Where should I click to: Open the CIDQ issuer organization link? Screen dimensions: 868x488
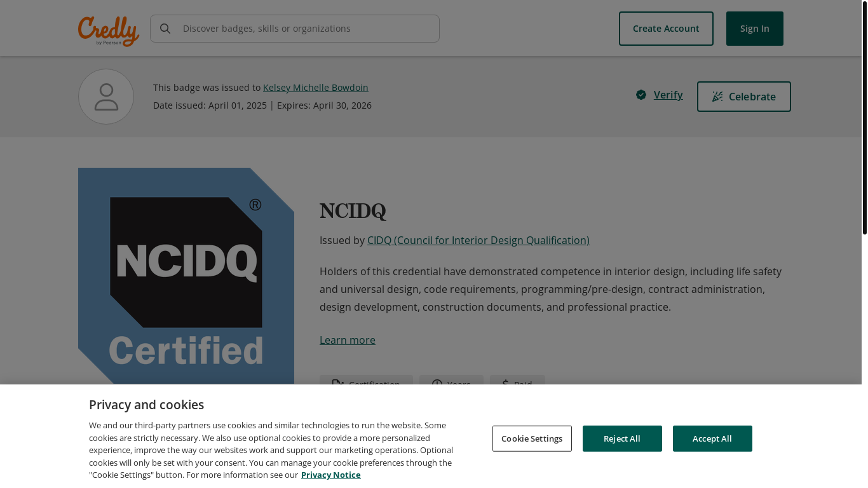click(x=478, y=240)
